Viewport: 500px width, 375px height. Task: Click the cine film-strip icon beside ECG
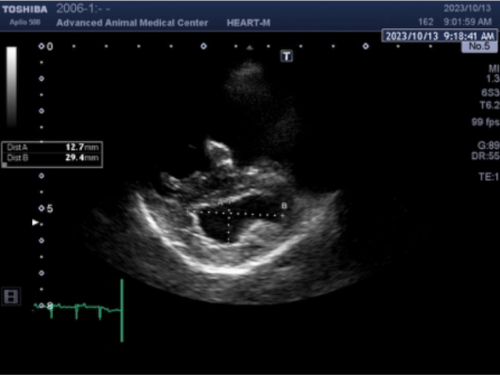[x=11, y=296]
